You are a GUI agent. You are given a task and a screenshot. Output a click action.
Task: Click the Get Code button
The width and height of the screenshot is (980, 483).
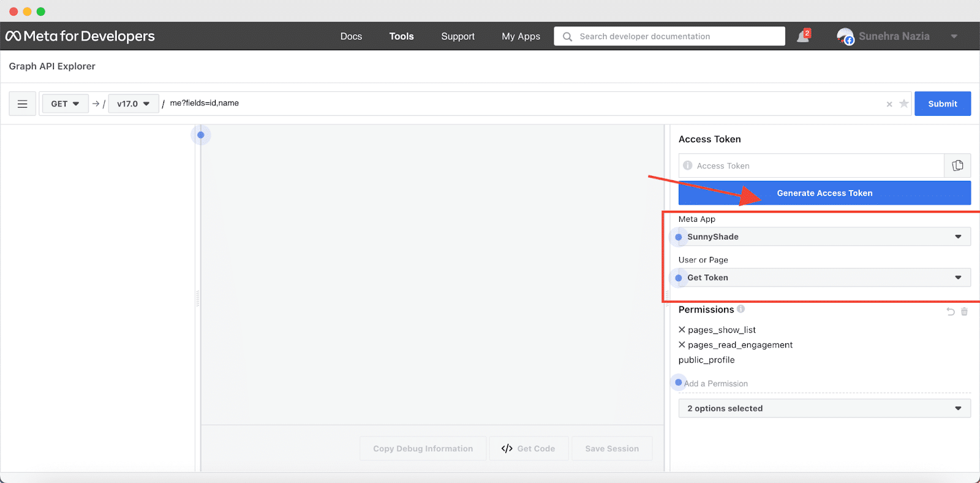click(529, 449)
